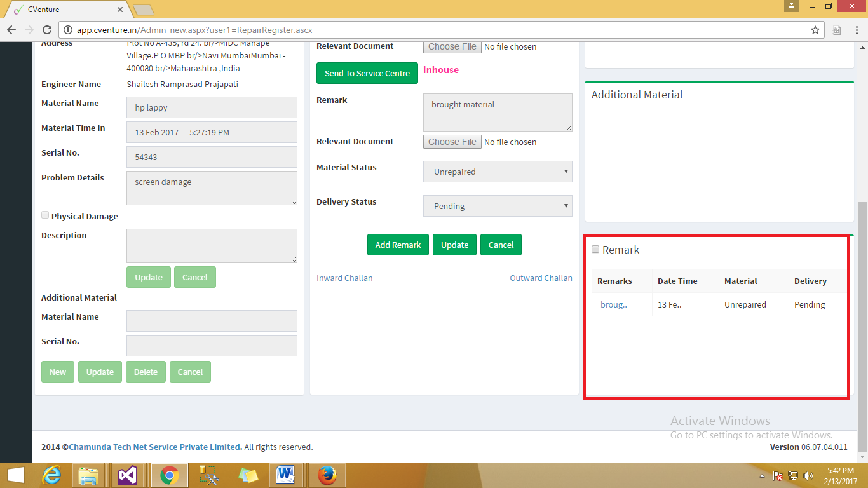
Task: Open Chrome user profile icon
Action: coord(791,6)
